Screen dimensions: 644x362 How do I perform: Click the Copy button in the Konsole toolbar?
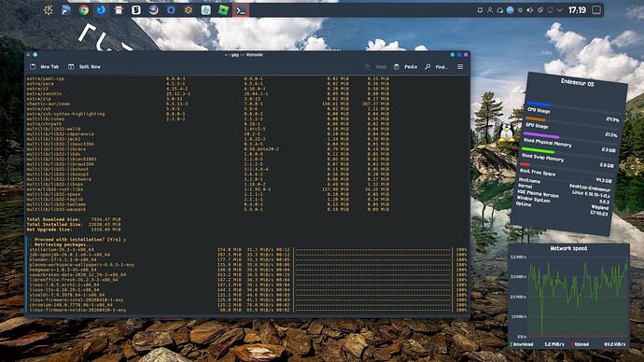[x=376, y=66]
